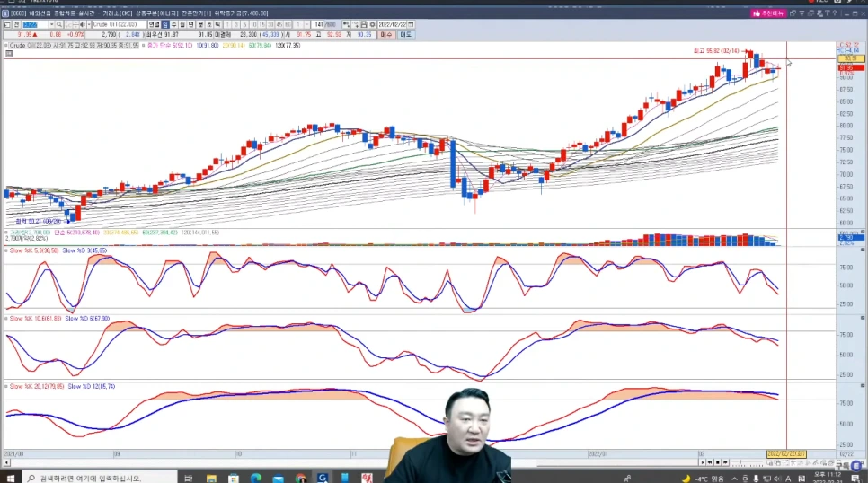Select the 주 weekly period button
The width and height of the screenshot is (868, 483).
tap(173, 25)
